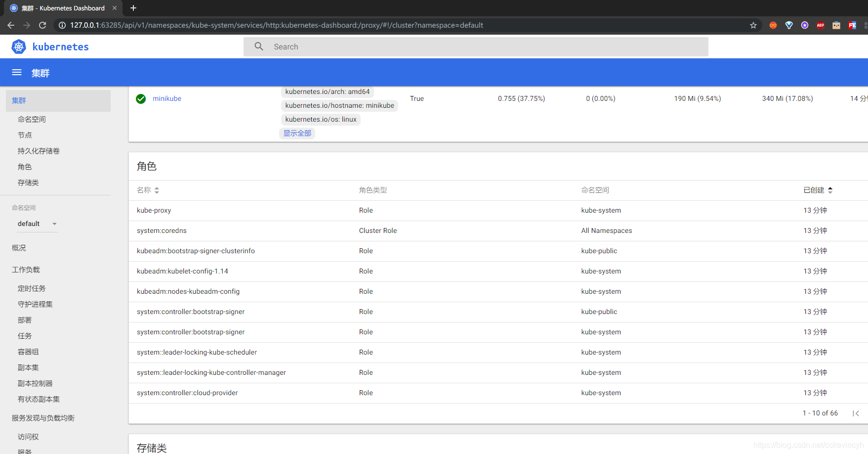Bookmark this page with star icon

753,25
